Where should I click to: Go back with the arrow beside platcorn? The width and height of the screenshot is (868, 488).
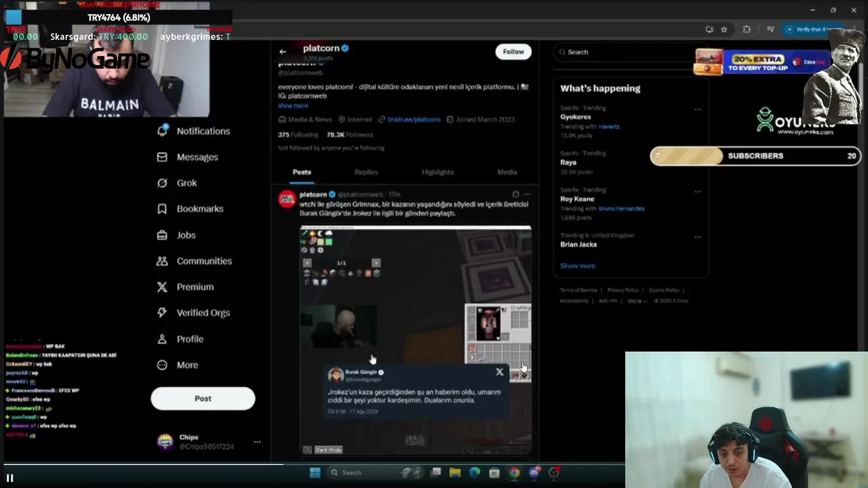click(283, 52)
